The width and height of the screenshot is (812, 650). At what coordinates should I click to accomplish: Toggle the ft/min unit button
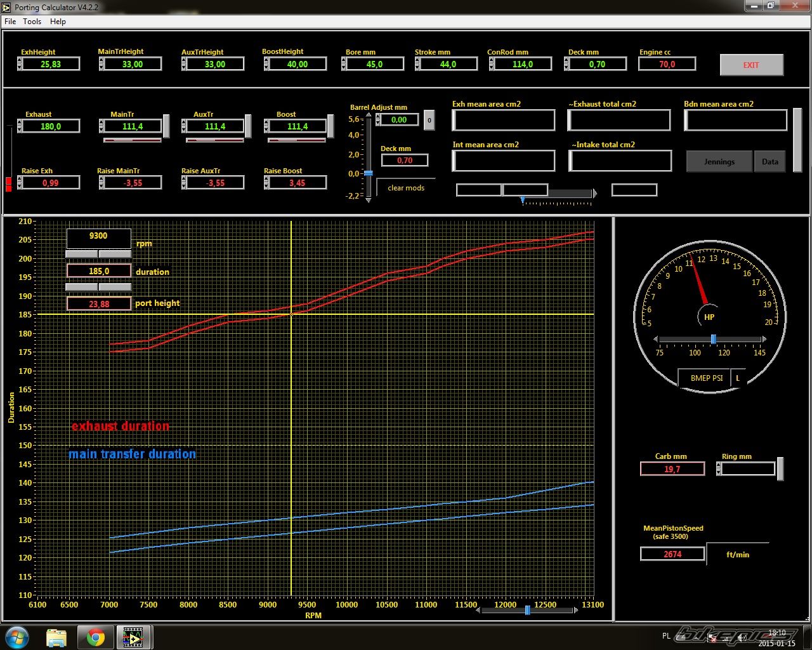click(738, 554)
